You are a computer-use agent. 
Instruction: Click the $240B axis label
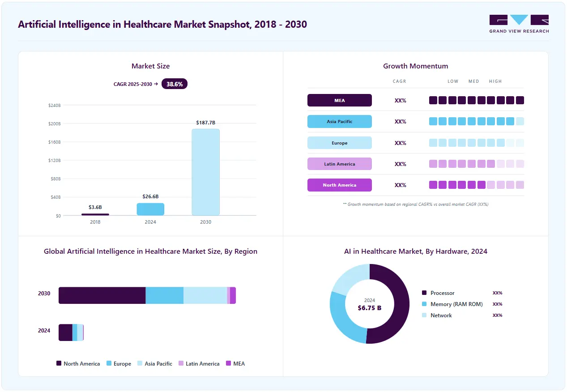tap(55, 105)
